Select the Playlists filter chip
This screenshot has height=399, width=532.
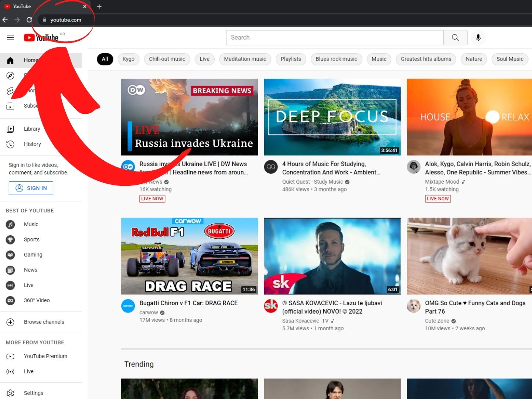[291, 59]
